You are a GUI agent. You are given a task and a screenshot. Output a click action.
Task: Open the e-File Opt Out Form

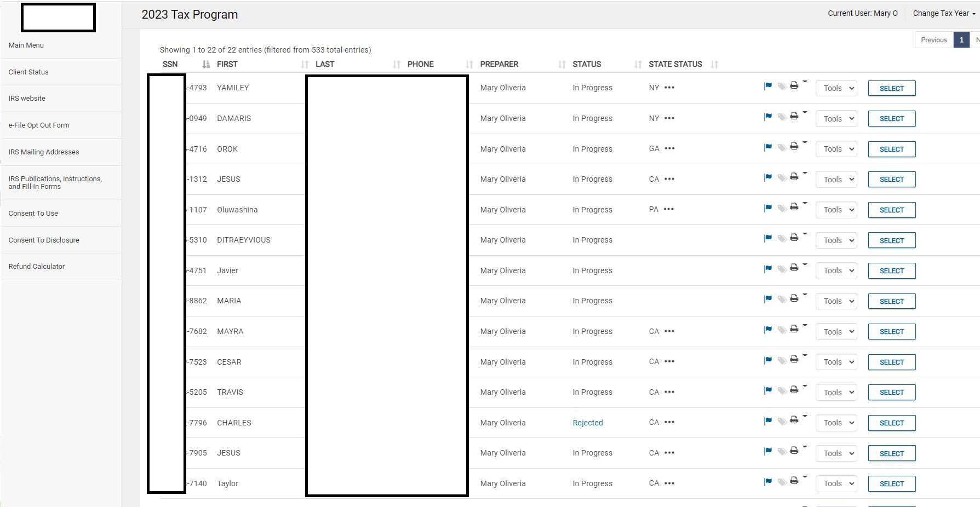click(39, 125)
